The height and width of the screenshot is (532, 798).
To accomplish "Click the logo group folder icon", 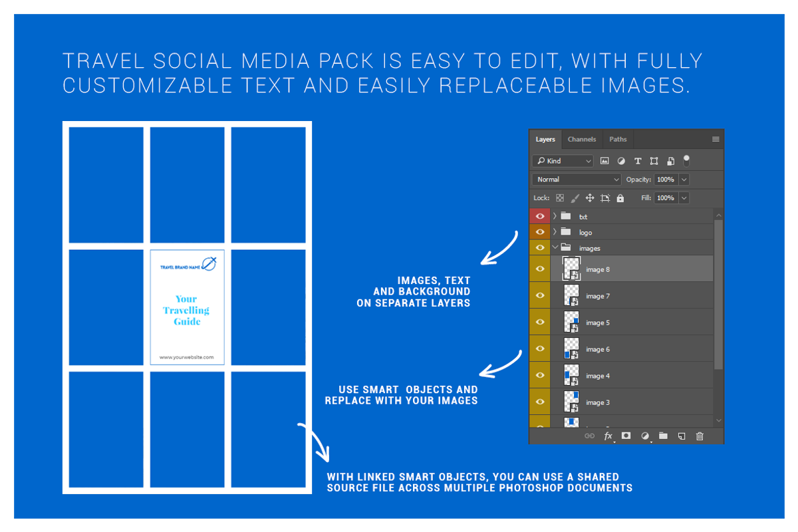I will pos(566,232).
